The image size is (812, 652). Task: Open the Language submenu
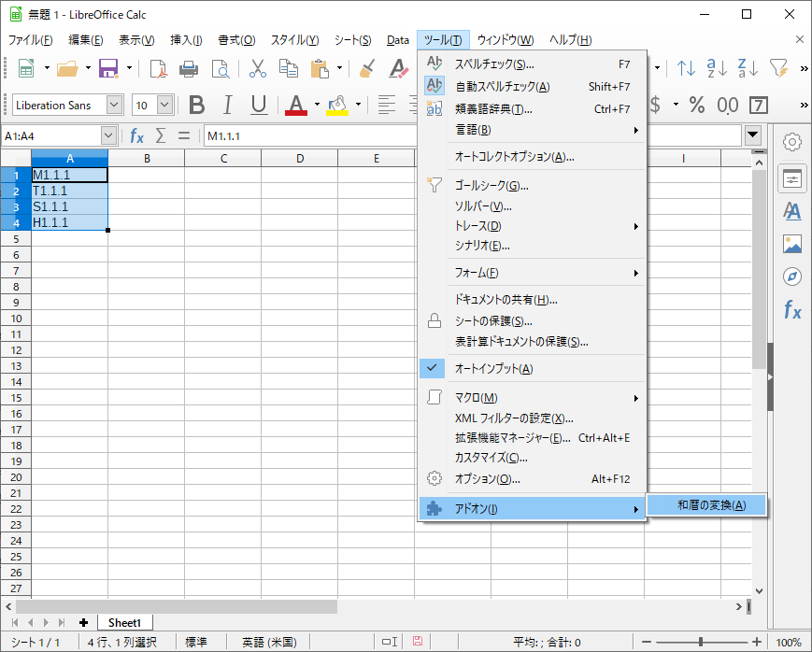pos(532,130)
